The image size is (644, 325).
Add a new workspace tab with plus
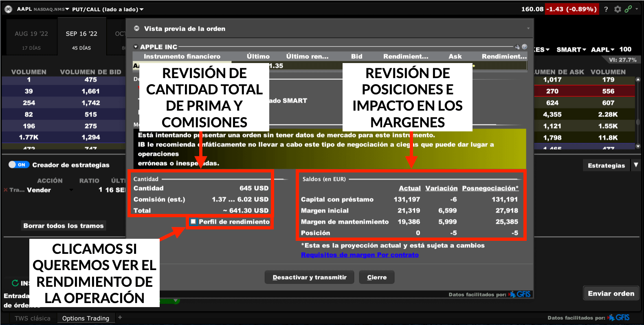120,318
